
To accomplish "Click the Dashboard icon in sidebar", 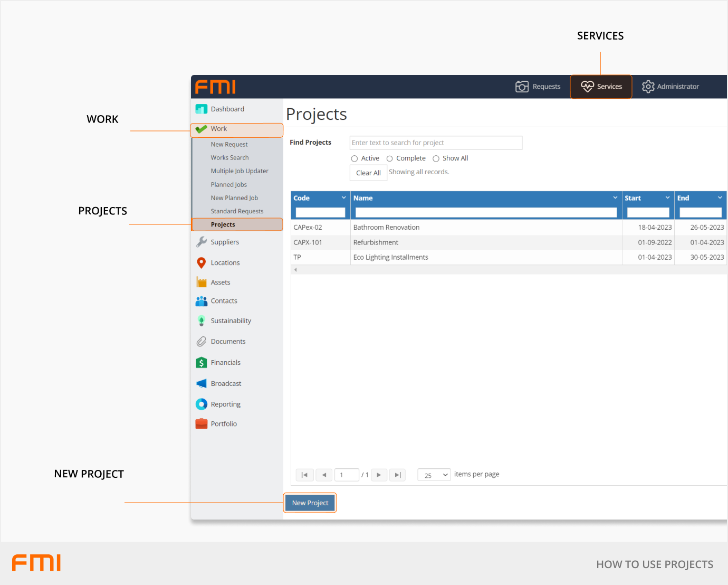I will click(x=201, y=109).
